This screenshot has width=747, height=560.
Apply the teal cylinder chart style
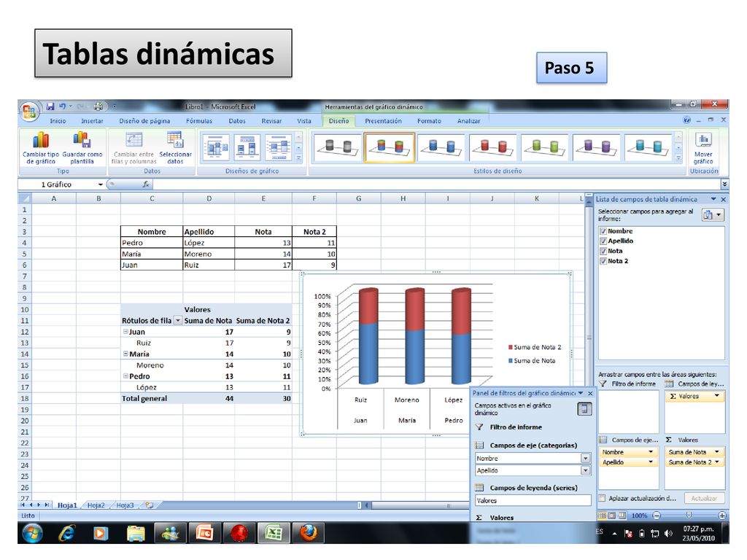[648, 147]
